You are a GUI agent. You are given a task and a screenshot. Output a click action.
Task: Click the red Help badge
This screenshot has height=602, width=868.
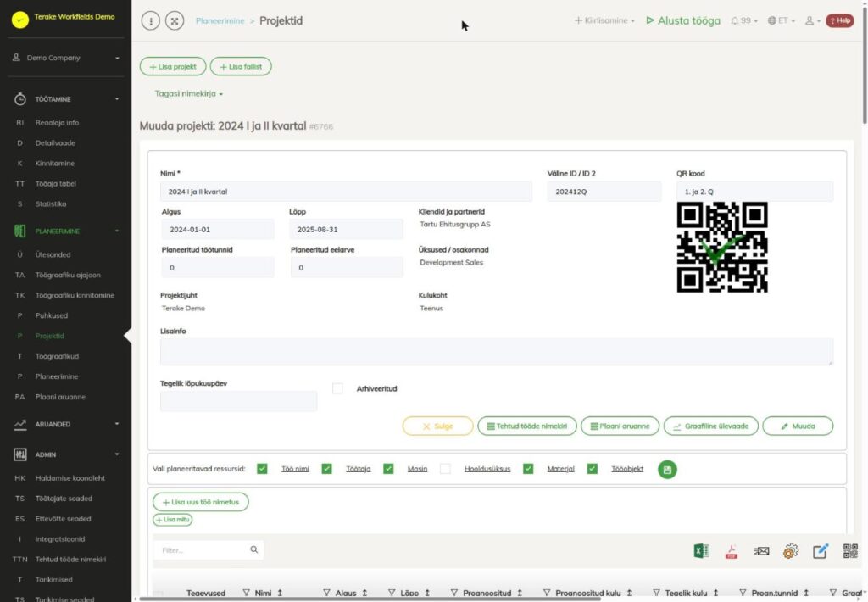840,20
